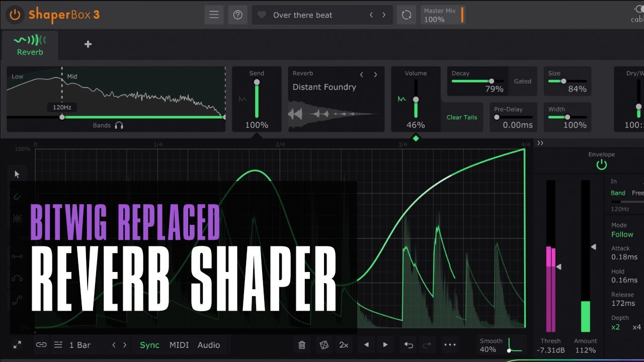The width and height of the screenshot is (644, 362).
Task: Click the Low band label
Action: tap(18, 76)
